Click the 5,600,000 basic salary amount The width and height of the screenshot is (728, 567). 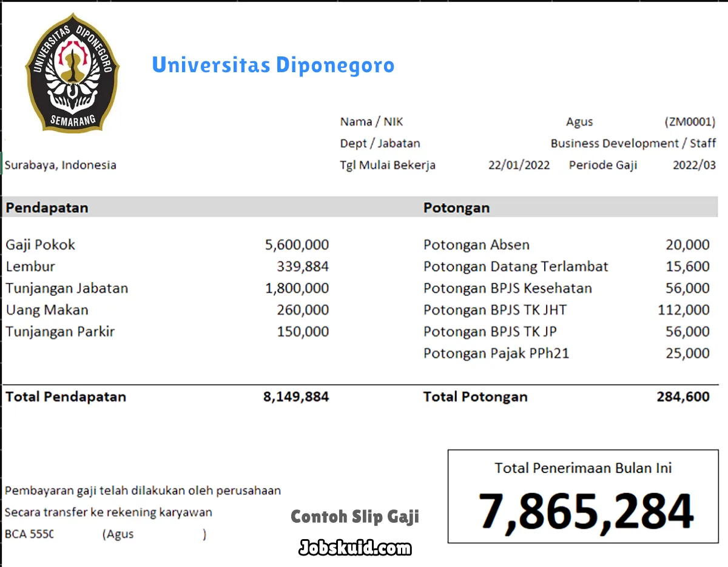(297, 244)
